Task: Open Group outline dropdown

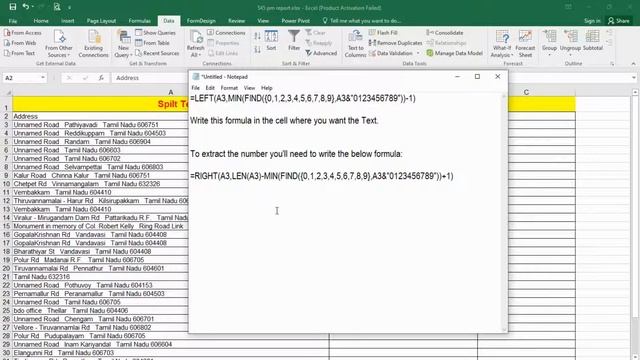Action: point(549,44)
